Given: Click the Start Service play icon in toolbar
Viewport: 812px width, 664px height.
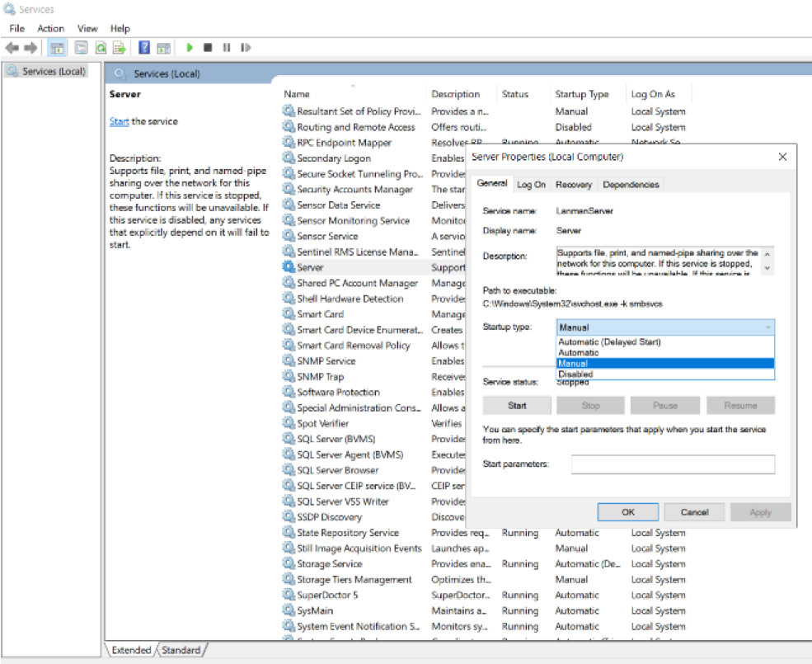Looking at the screenshot, I should pyautogui.click(x=190, y=48).
